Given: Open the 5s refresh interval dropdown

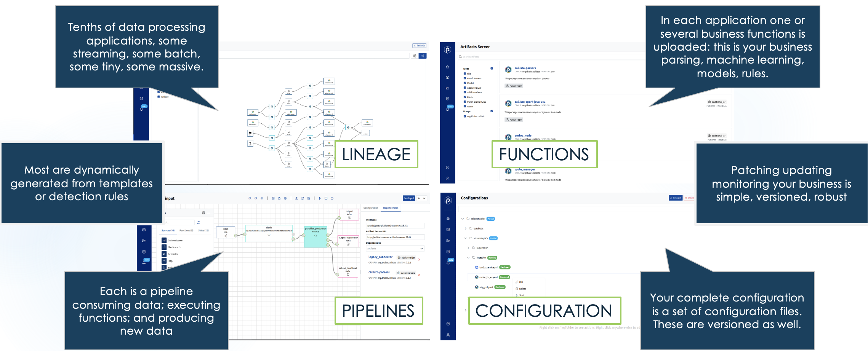Looking at the screenshot, I should [x=421, y=198].
